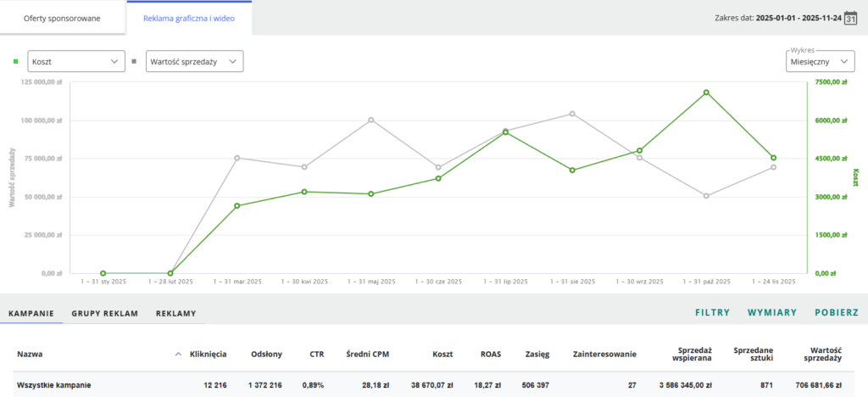868x397 pixels.
Task: Click the gray data point peak in August
Action: click(x=572, y=114)
